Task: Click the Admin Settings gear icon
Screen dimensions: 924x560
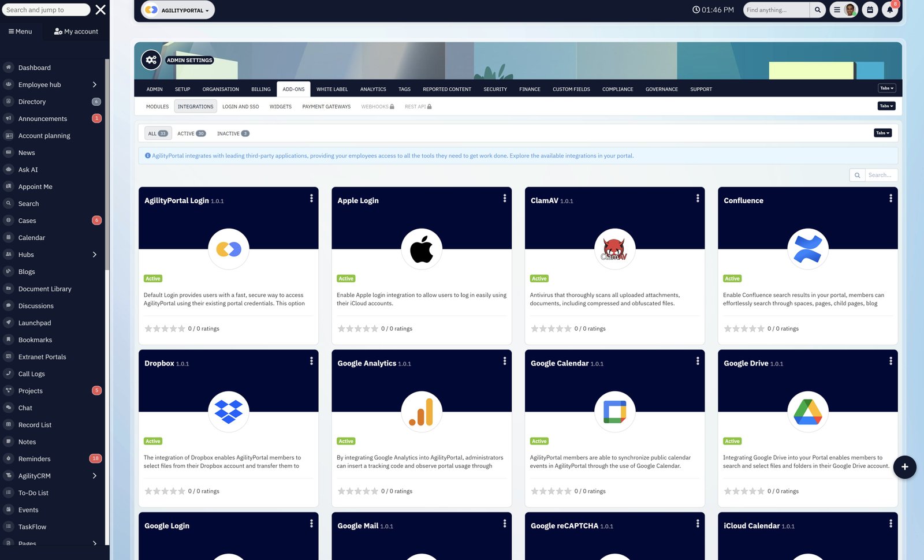Action: click(151, 60)
